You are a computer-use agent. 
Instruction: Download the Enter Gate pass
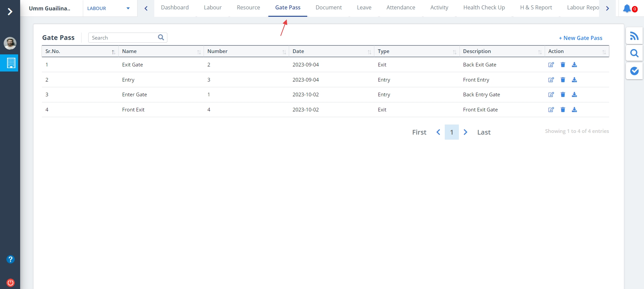pos(574,95)
